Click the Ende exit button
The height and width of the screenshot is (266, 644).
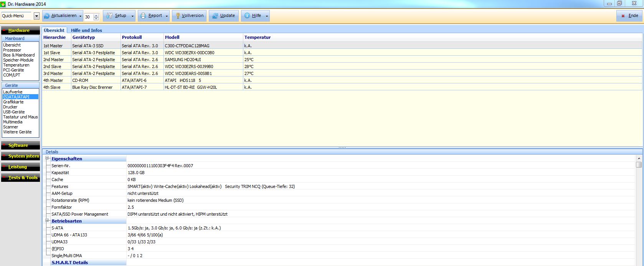(629, 16)
